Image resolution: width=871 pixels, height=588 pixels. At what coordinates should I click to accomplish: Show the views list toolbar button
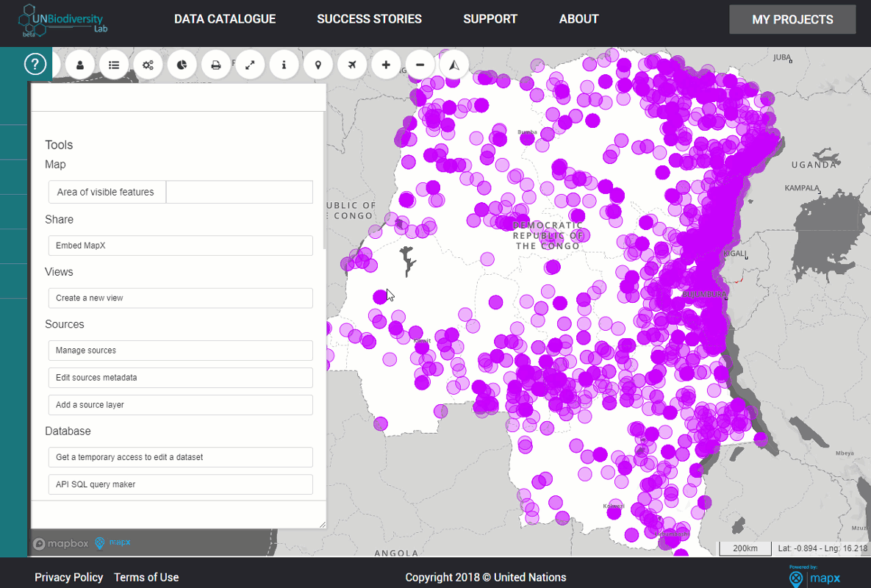point(114,65)
